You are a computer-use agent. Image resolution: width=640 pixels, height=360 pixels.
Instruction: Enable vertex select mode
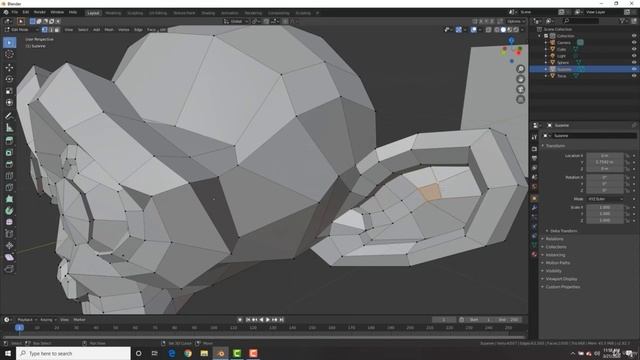45,30
